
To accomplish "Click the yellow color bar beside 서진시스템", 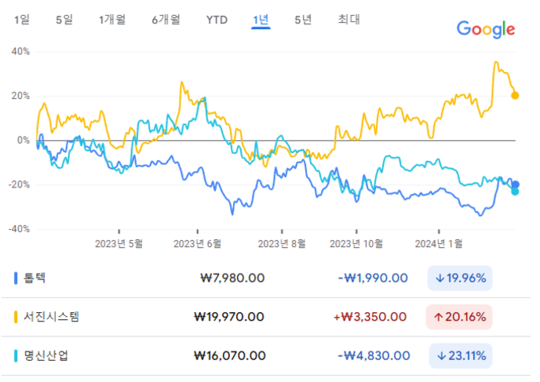I will (x=15, y=317).
